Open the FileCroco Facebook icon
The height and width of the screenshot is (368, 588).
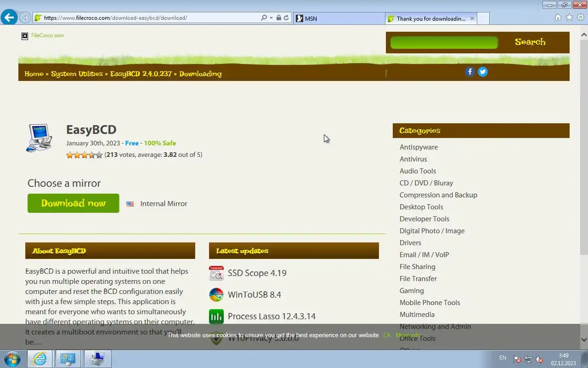(x=469, y=72)
